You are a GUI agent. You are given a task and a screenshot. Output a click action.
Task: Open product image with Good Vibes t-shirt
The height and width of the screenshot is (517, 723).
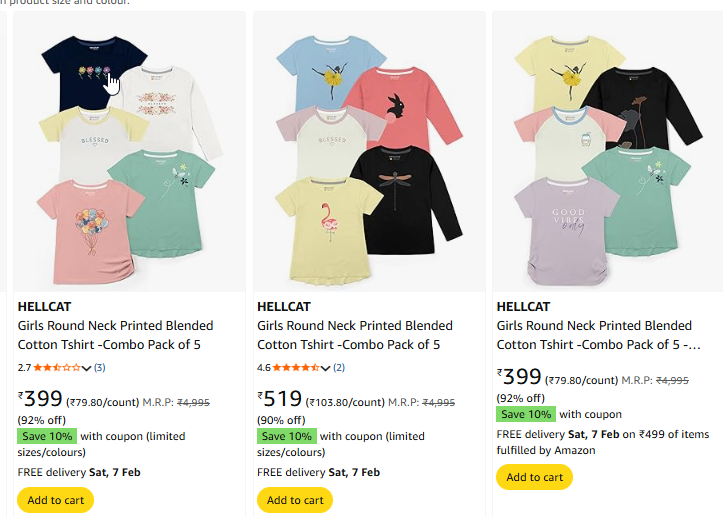[x=607, y=152]
